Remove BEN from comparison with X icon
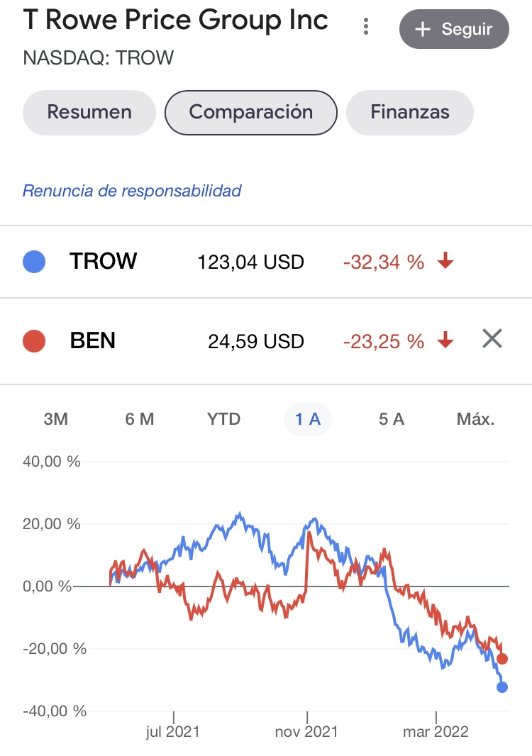Screen dimensions: 532x756 click(492, 340)
